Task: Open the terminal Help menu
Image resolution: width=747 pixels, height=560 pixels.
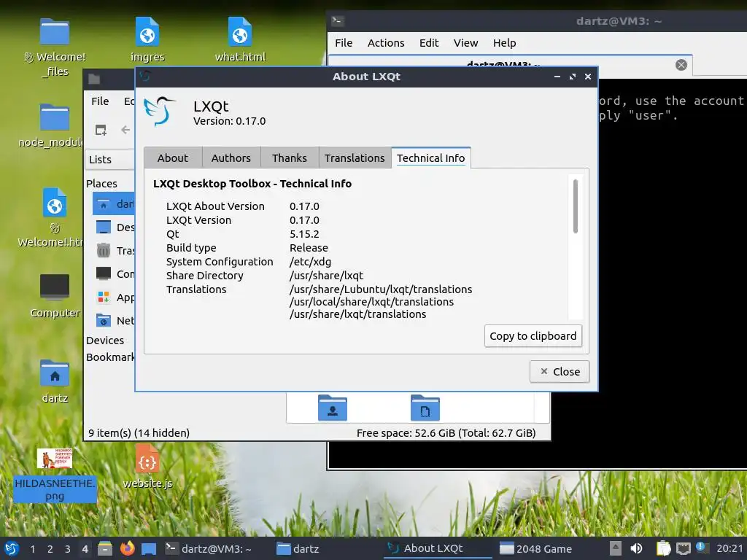Action: [505, 43]
